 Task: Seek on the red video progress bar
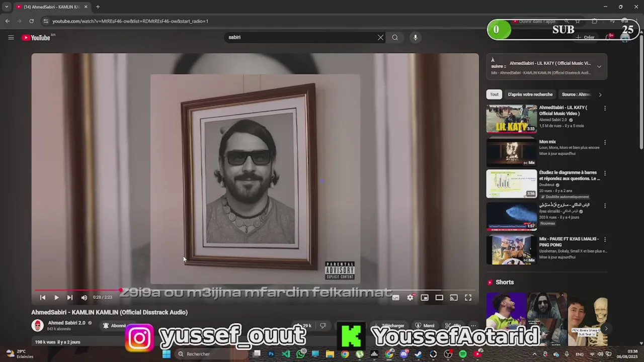(x=255, y=290)
